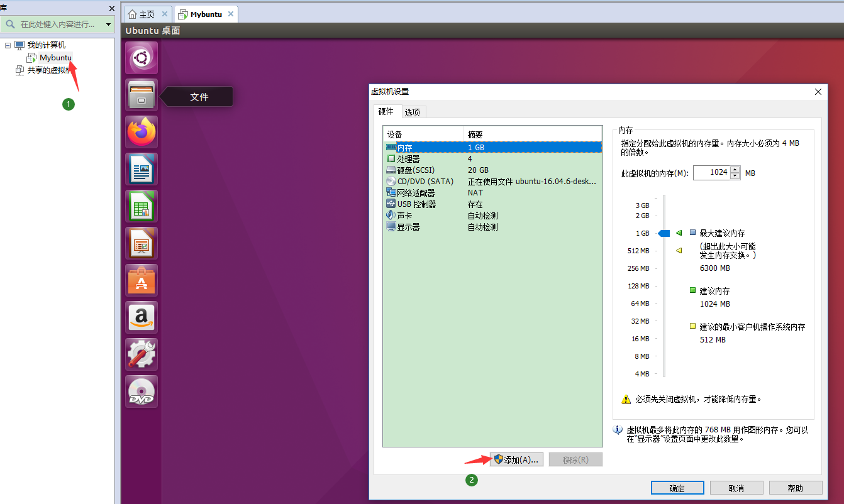Click the DVD disc icon in dock
Image resolution: width=844 pixels, height=504 pixels.
click(142, 392)
